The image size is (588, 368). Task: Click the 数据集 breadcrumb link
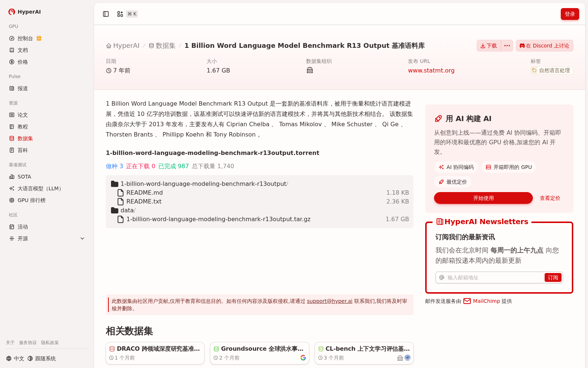162,46
